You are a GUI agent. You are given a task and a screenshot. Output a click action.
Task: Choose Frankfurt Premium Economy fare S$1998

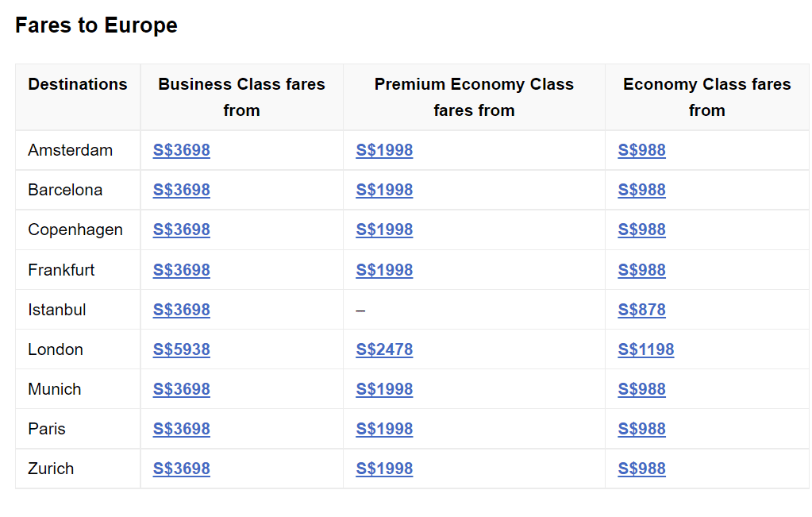(384, 270)
